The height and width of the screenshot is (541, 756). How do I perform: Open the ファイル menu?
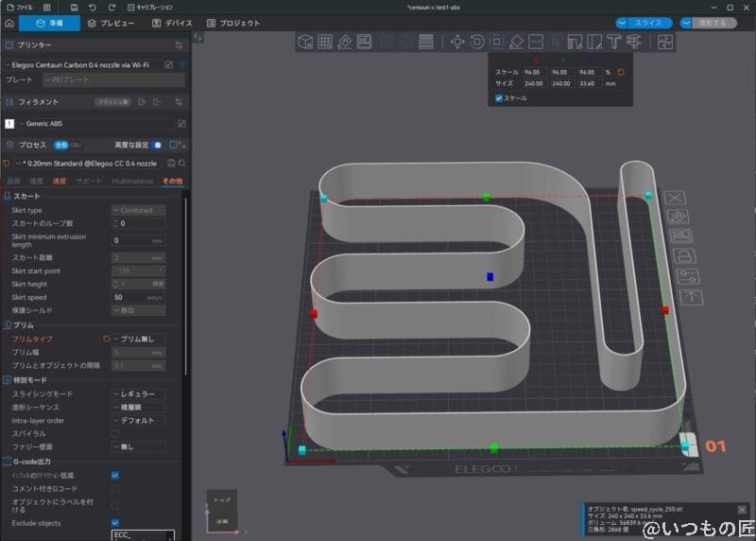[x=20, y=8]
